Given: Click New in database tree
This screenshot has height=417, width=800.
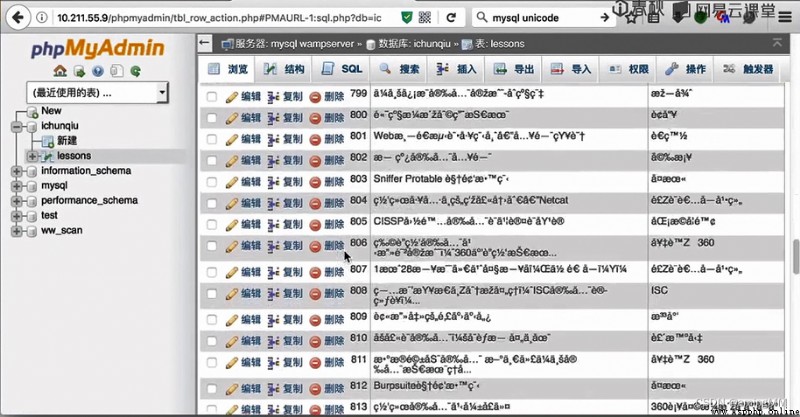Looking at the screenshot, I should pos(51,111).
